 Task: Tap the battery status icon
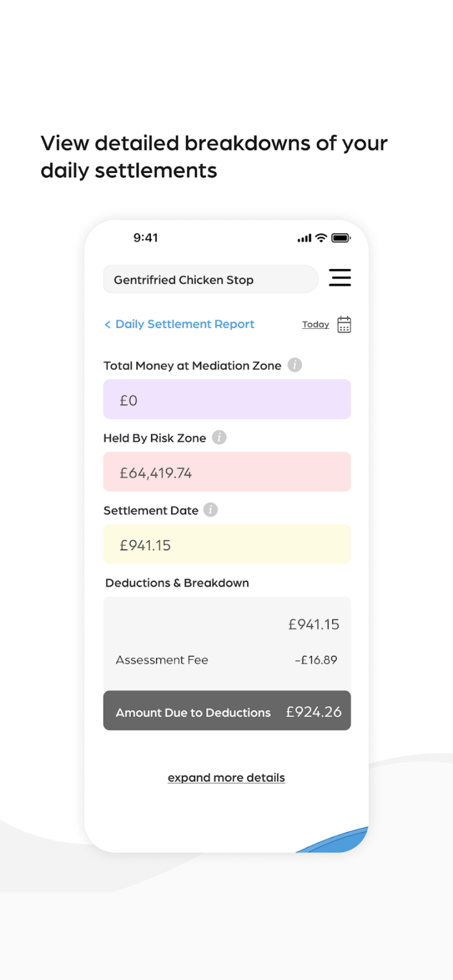click(341, 238)
